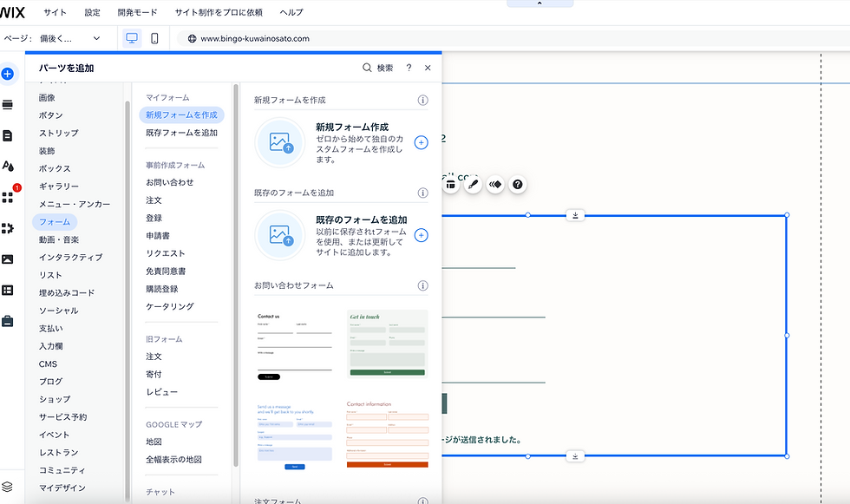Open サイト制作をプロに依頼 menu
Image resolution: width=850 pixels, height=504 pixels.
point(219,12)
